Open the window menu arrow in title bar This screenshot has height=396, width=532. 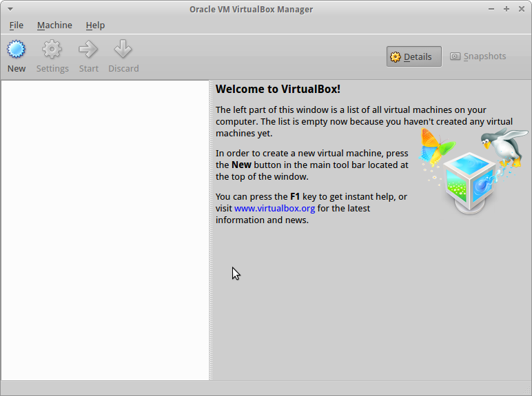[10, 9]
